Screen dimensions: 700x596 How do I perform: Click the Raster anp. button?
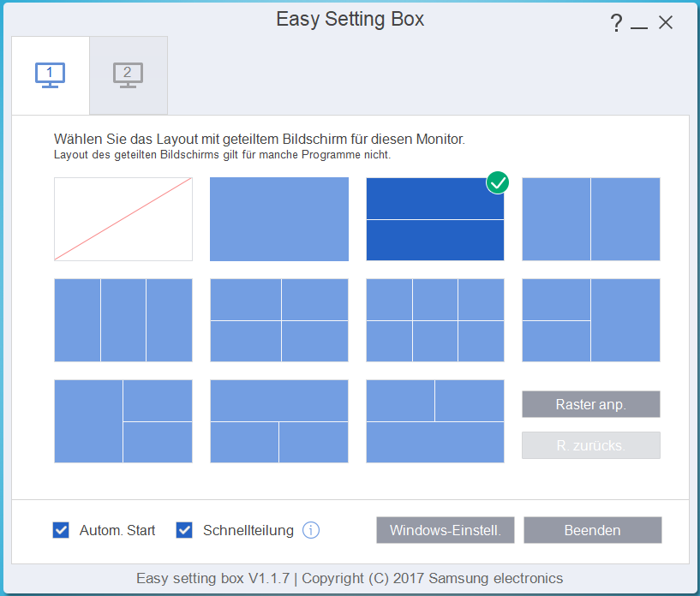click(x=590, y=404)
